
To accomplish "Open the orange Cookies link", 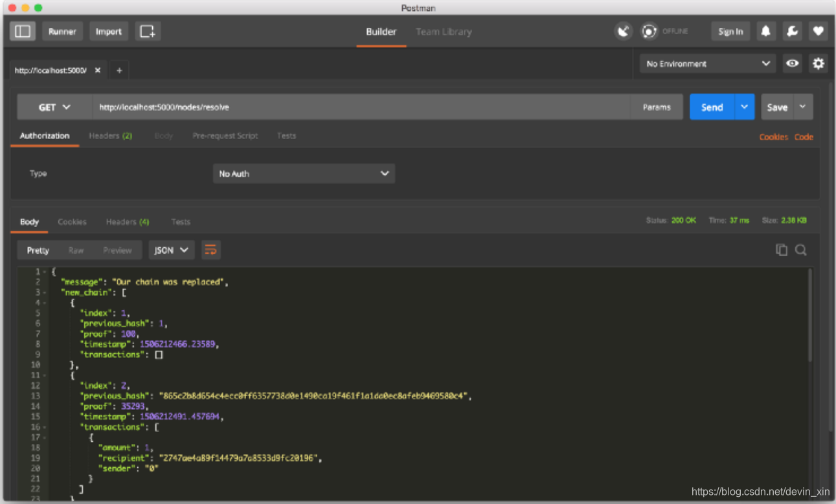I will pos(773,137).
